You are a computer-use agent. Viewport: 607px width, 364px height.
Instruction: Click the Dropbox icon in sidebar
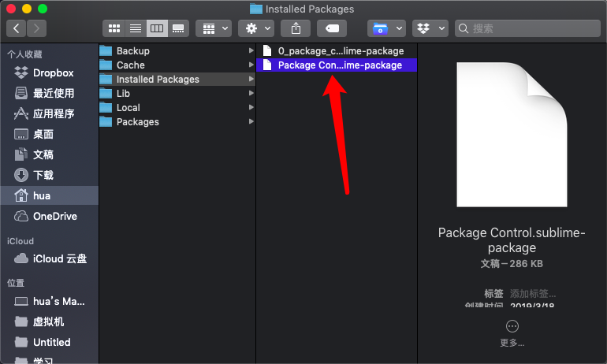(21, 72)
